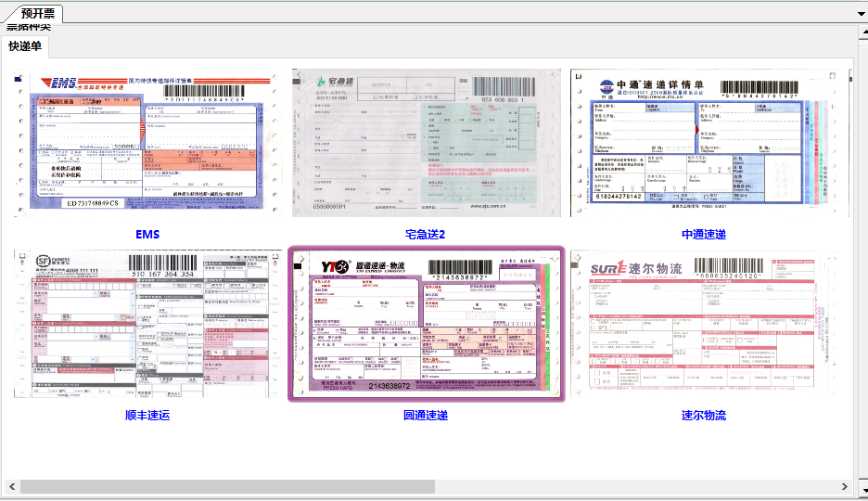Click the vertical scrollbar down arrow
868x501 pixels.
pyautogui.click(x=863, y=491)
